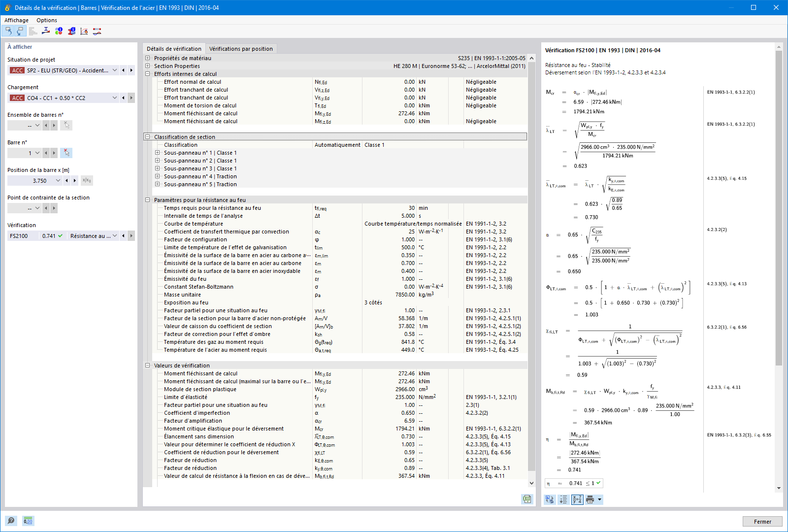Select Température de l'acier au moment requis row

point(340,350)
